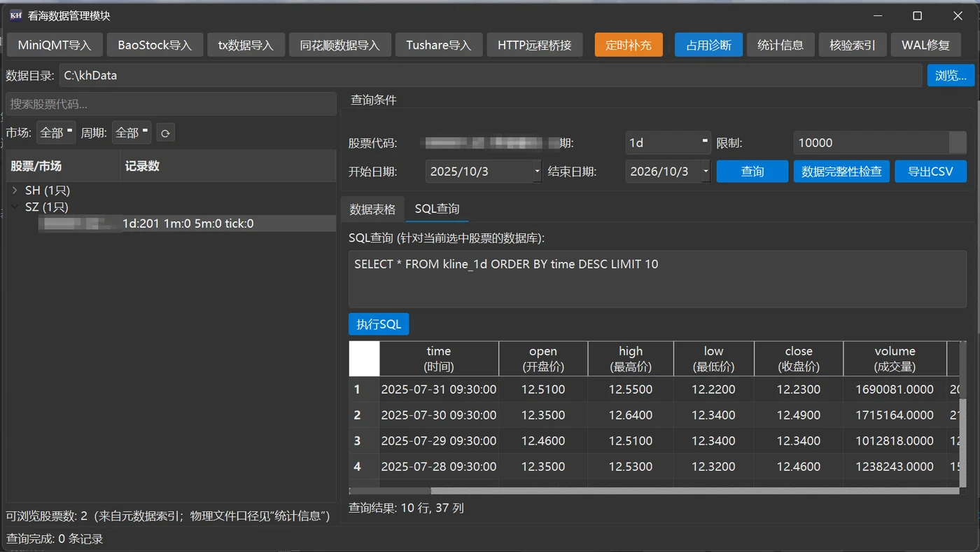Expand the SH (1只) tree node
980x552 pixels.
tap(15, 191)
